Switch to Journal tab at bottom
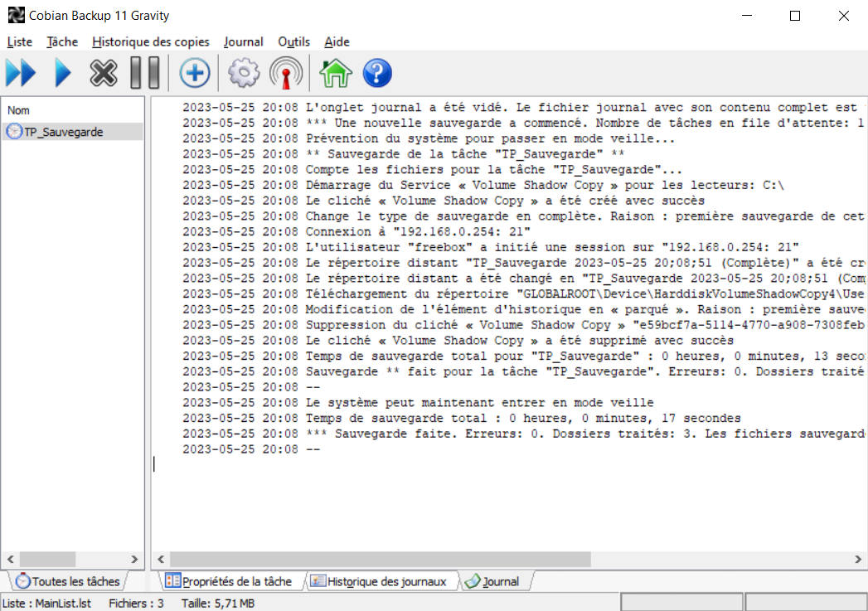Image resolution: width=868 pixels, height=611 pixels. (494, 581)
